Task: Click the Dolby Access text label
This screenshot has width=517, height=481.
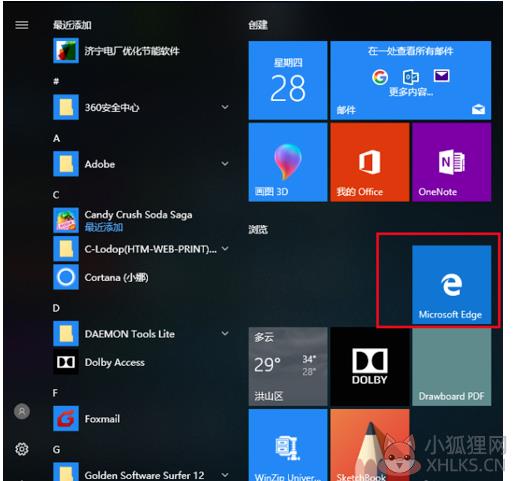Action: click(x=115, y=362)
